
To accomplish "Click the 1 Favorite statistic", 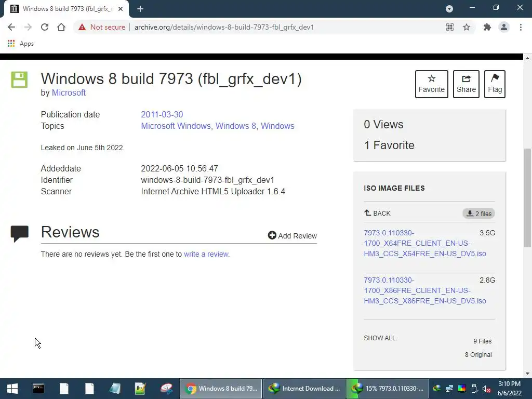I will tap(389, 145).
